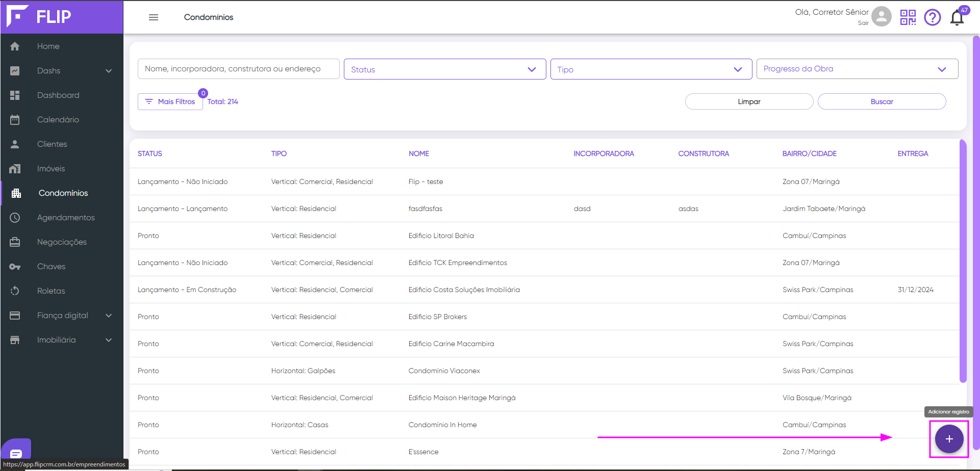Click the Mais Filtros button
980x471 pixels.
click(170, 101)
